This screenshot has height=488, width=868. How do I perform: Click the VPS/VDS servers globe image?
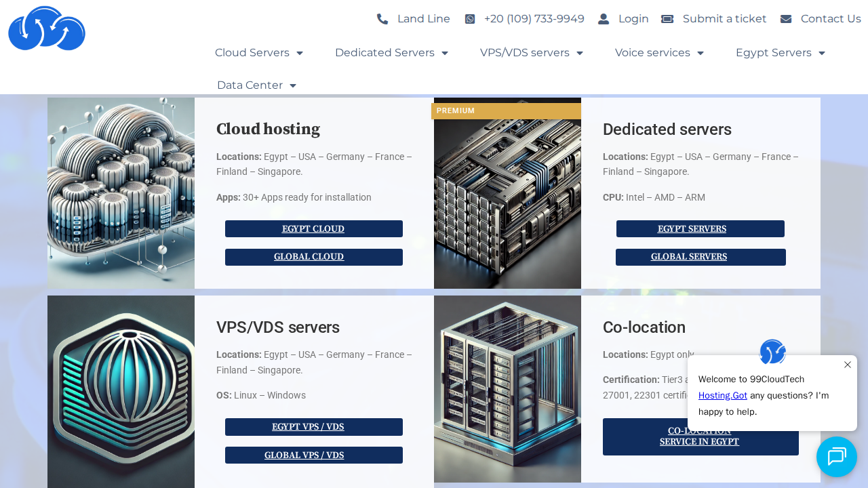[x=121, y=392]
